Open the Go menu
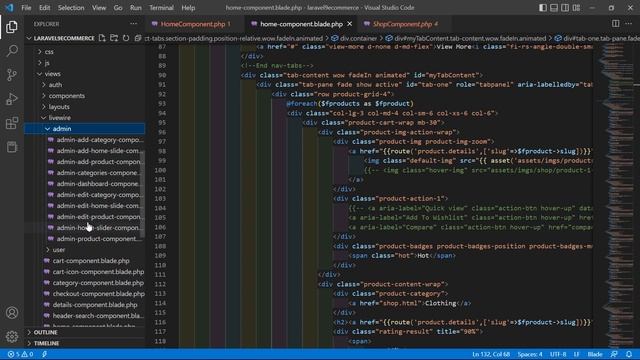640x360 pixels. click(x=118, y=7)
